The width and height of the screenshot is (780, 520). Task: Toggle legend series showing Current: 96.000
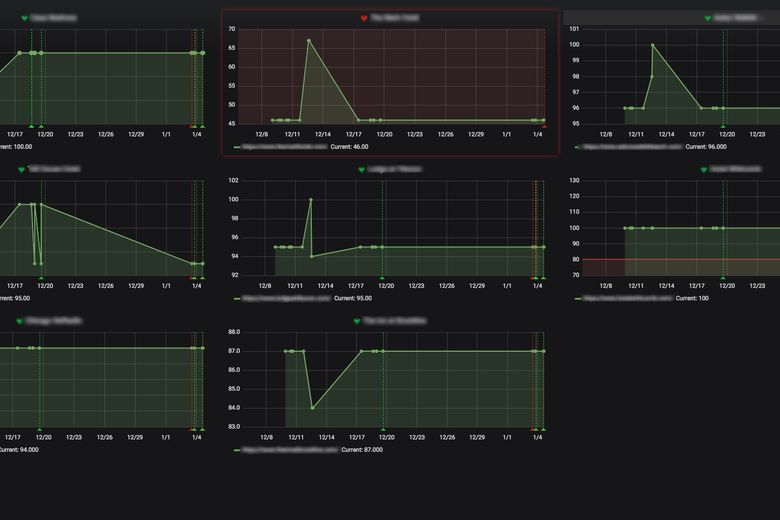pos(630,146)
